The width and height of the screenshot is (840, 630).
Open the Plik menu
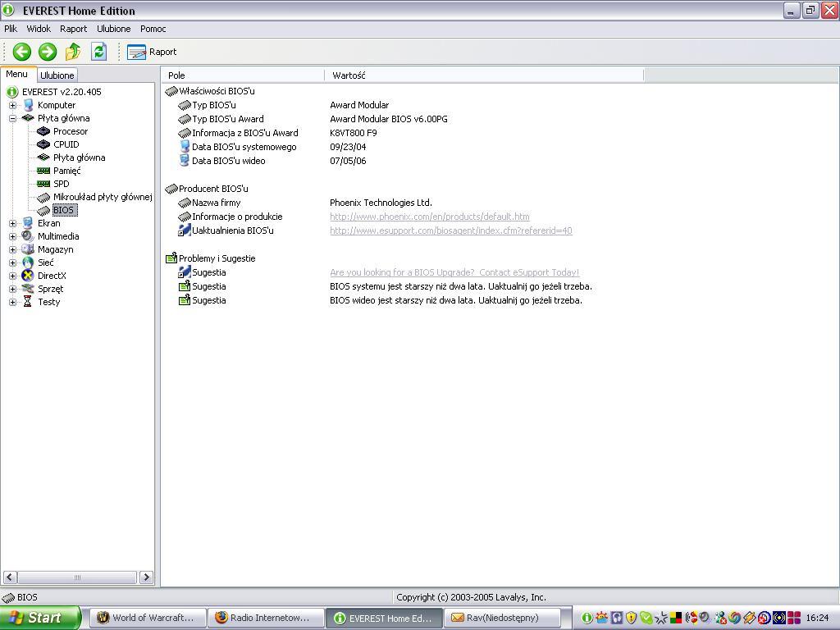pyautogui.click(x=11, y=29)
